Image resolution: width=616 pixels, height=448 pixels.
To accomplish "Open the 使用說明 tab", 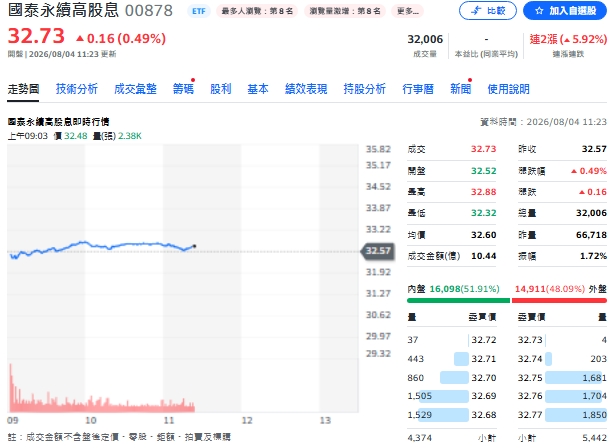I will pyautogui.click(x=508, y=89).
